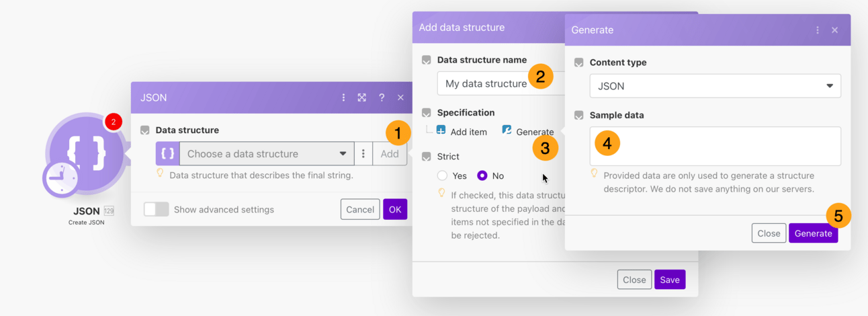The width and height of the screenshot is (868, 316).
Task: Click Save in Add data structure dialog
Action: [670, 280]
